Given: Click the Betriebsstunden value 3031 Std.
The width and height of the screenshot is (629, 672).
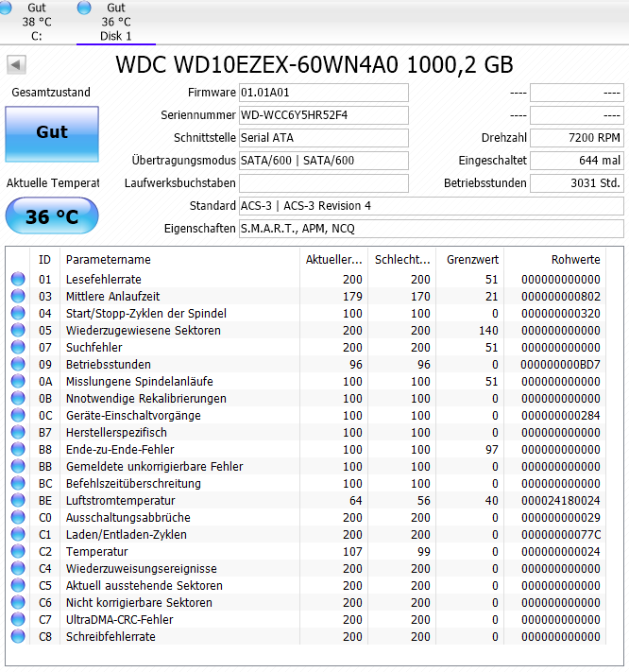Looking at the screenshot, I should point(577,183).
